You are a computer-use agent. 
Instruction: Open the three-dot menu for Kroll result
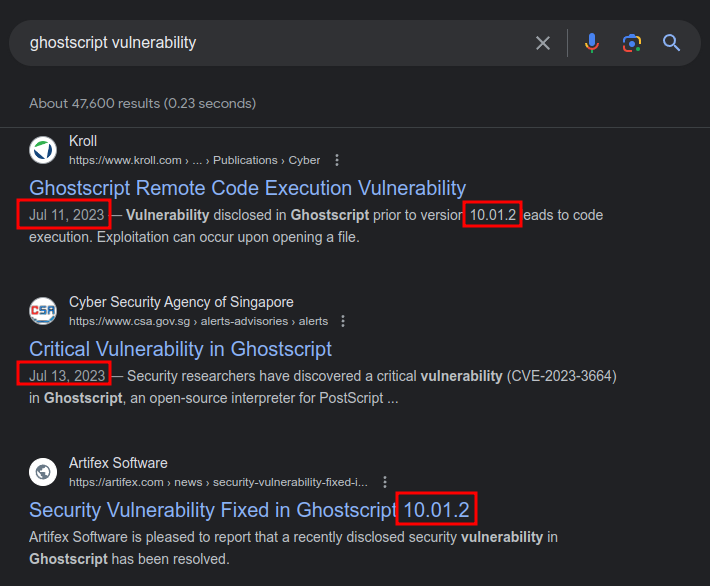pyautogui.click(x=337, y=160)
